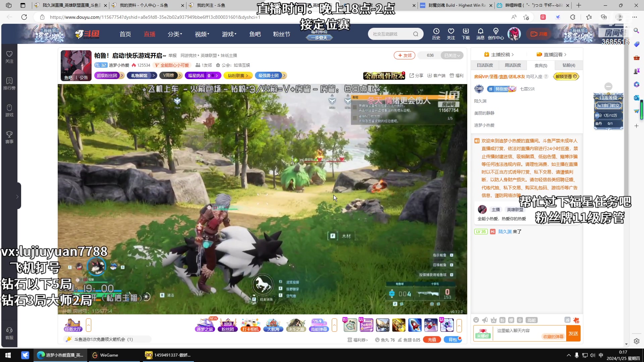Open 鱼吧 nav item
Image resolution: width=644 pixels, height=362 pixels.
tap(255, 34)
